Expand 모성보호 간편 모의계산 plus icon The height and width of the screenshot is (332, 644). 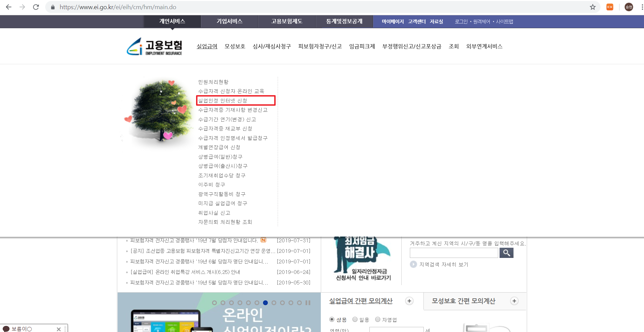click(x=515, y=301)
